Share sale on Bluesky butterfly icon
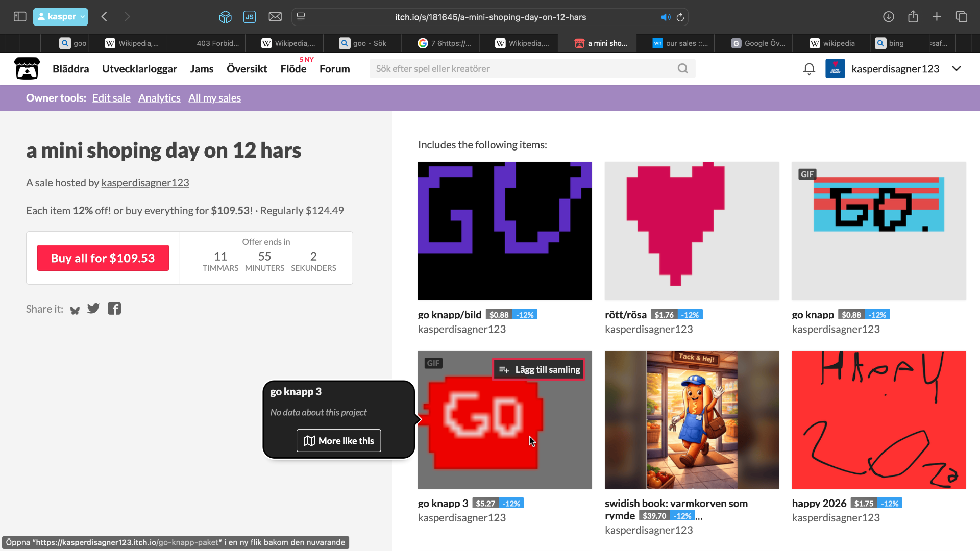This screenshot has height=551, width=980. coord(75,310)
